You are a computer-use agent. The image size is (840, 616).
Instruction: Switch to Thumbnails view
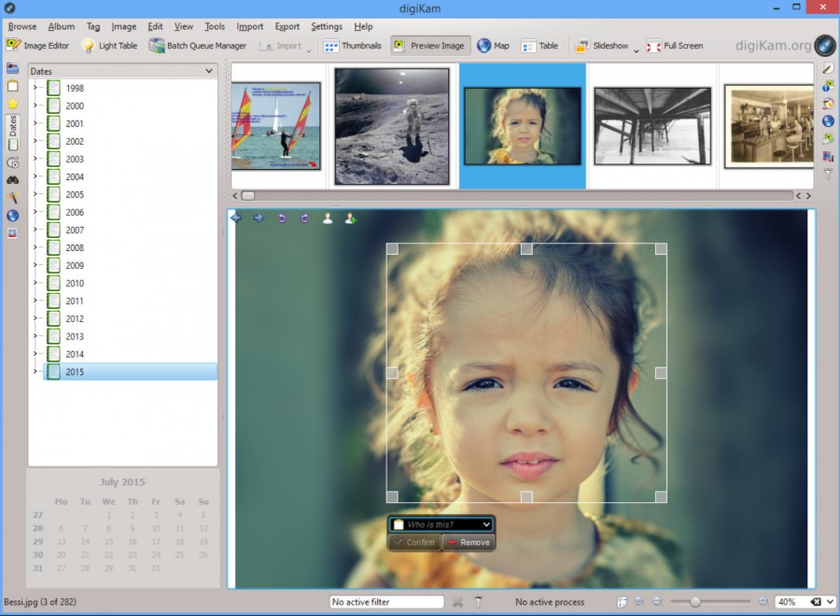point(358,45)
